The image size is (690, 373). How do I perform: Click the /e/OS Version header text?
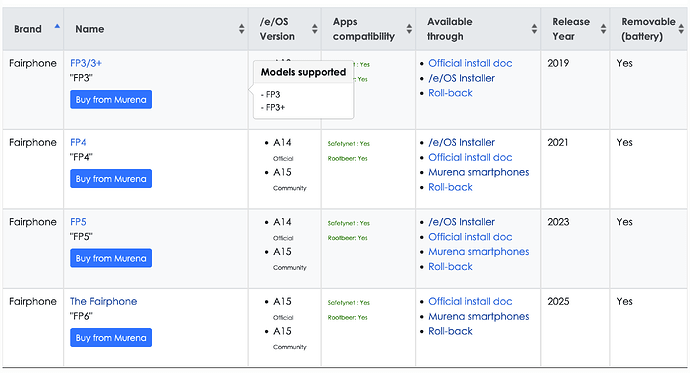pyautogui.click(x=277, y=29)
